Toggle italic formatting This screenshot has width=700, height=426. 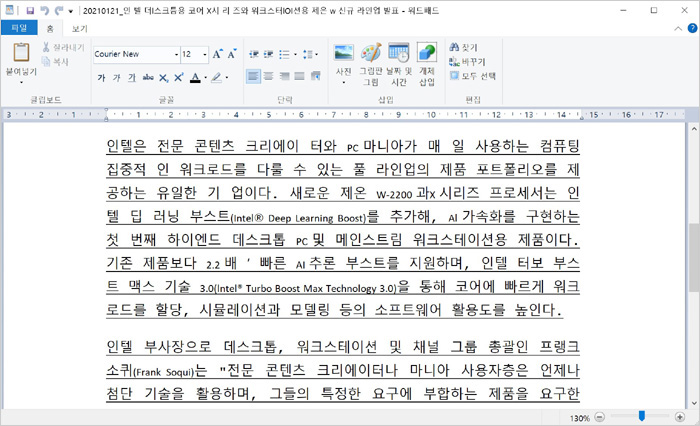[x=117, y=78]
